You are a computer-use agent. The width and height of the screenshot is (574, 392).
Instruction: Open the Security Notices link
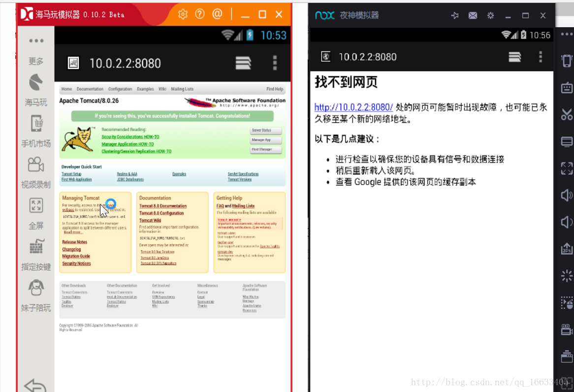click(x=76, y=263)
